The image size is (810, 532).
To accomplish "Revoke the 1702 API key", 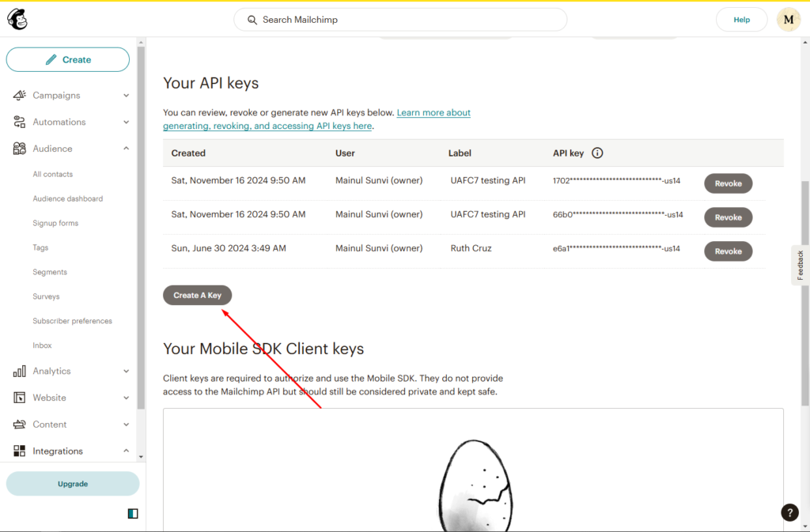I will (728, 183).
